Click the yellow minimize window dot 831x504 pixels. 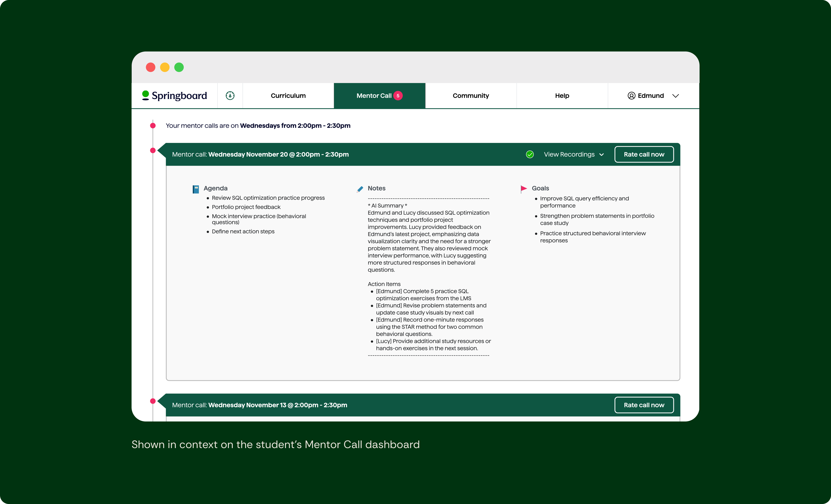coord(165,67)
